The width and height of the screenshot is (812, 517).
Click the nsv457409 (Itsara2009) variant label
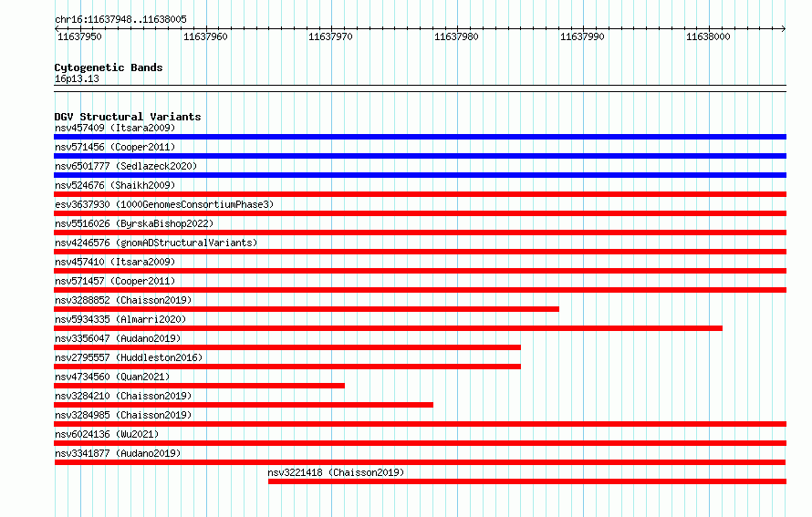(x=115, y=128)
